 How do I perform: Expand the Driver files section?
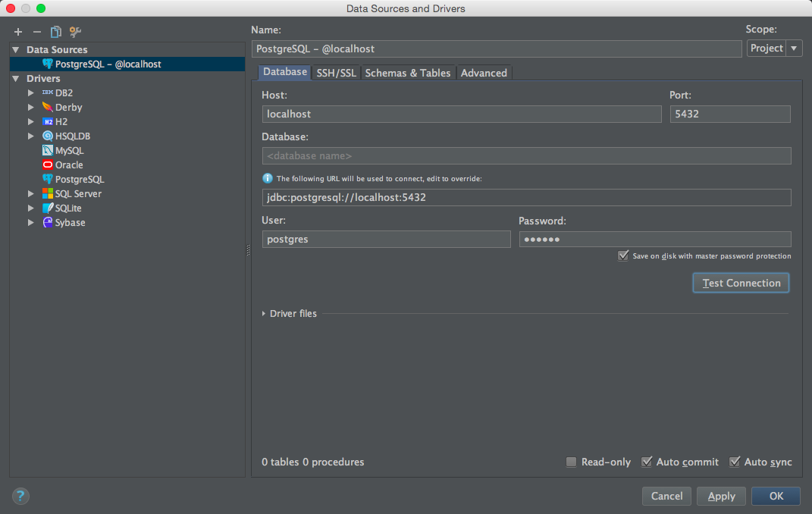(264, 314)
